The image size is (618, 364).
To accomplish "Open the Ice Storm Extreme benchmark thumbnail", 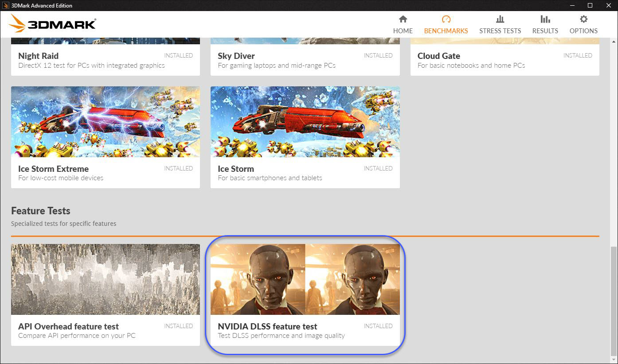I will (106, 122).
